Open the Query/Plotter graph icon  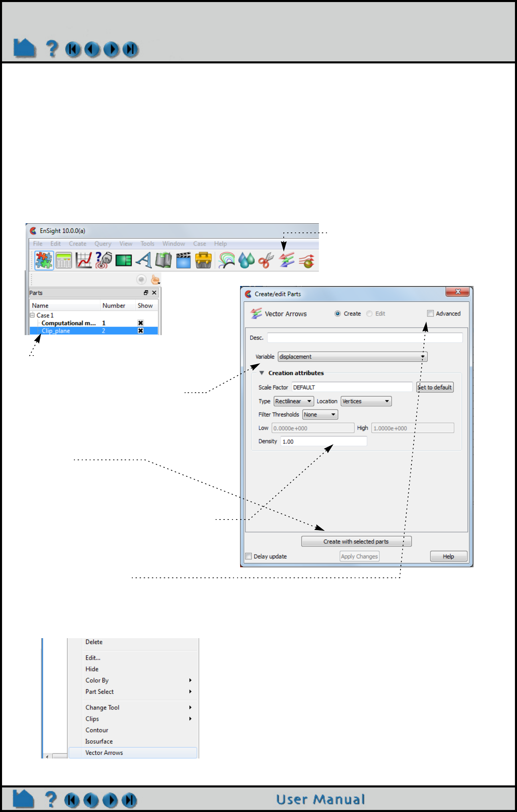click(84, 260)
